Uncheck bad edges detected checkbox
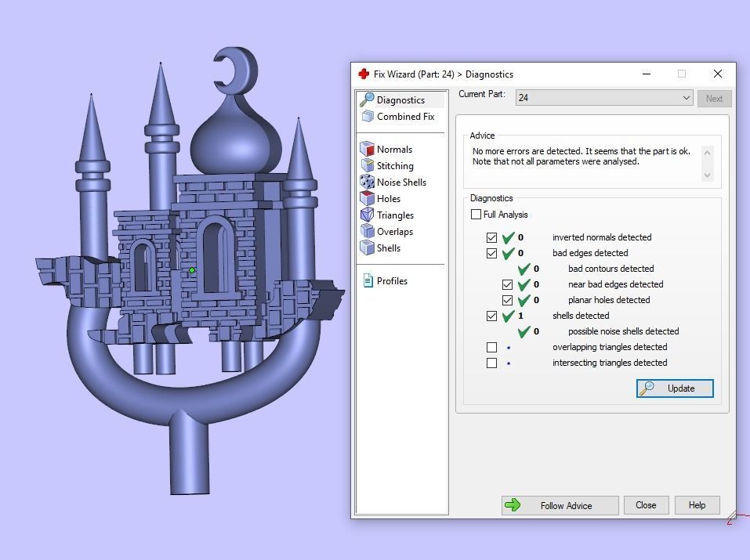Screen dimensions: 750x560 (x=491, y=253)
